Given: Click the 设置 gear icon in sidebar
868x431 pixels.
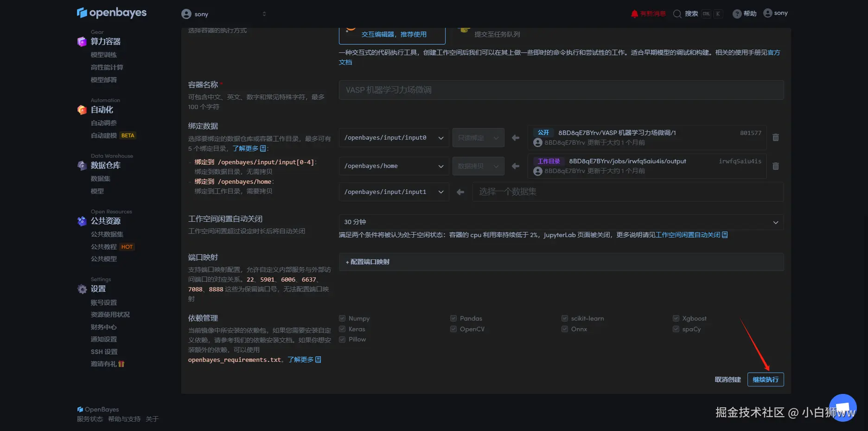Looking at the screenshot, I should click(x=82, y=289).
